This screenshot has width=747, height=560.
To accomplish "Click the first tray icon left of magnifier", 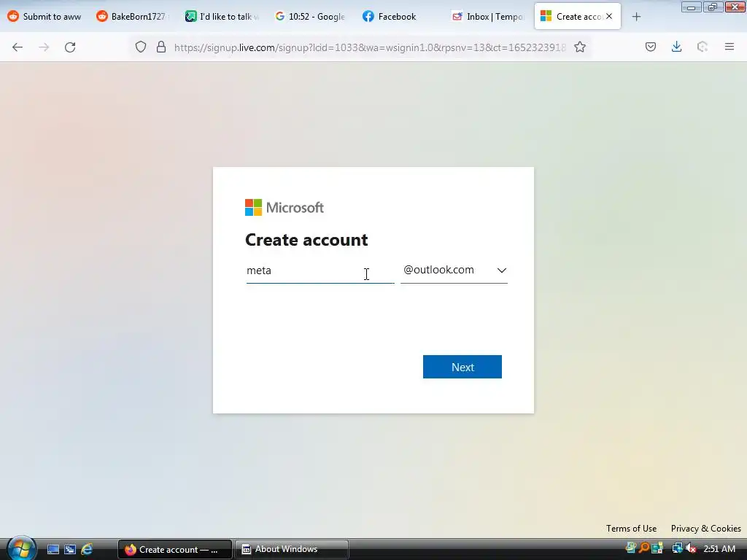I will [x=631, y=548].
